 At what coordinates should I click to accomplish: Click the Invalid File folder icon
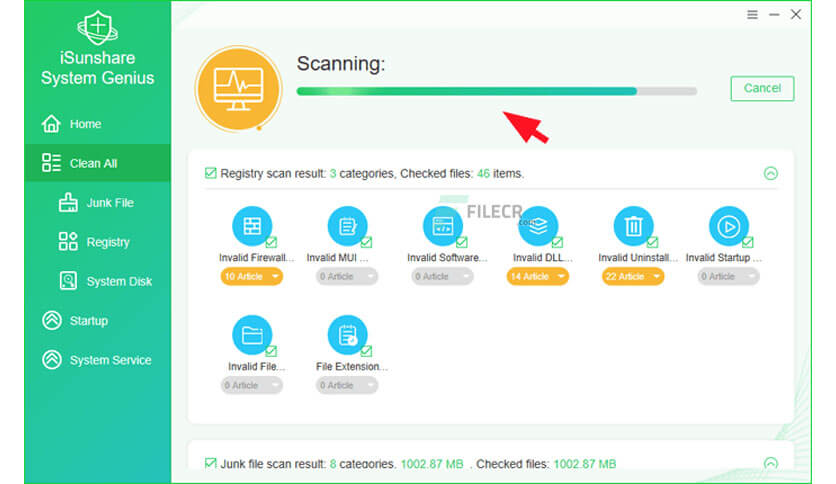click(252, 335)
